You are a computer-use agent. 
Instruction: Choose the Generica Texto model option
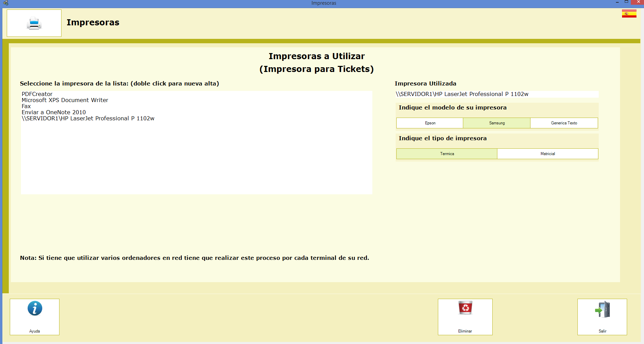click(564, 123)
